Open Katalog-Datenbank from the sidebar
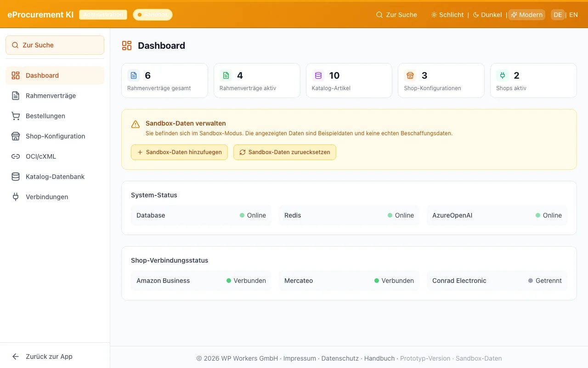The height and width of the screenshot is (368, 588). 55,177
